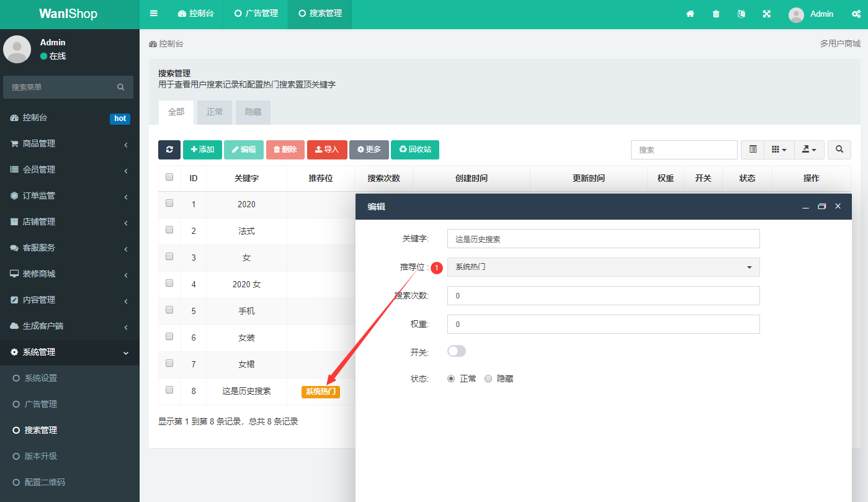Open 广告管理 in the sidebar
Viewport: 868px width, 502px height.
(x=41, y=404)
